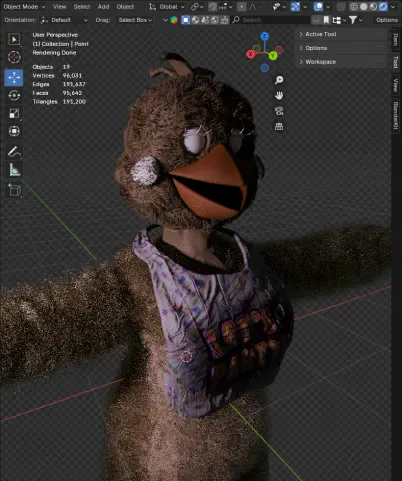Click the highlighted blue square mode icon
402x481 pixels.
pos(185,20)
